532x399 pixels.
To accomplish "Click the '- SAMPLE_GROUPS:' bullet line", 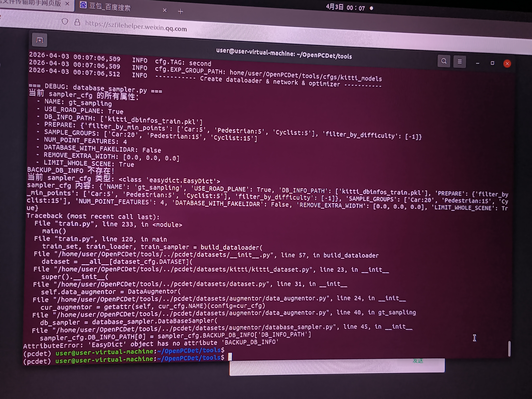I will click(x=147, y=136).
